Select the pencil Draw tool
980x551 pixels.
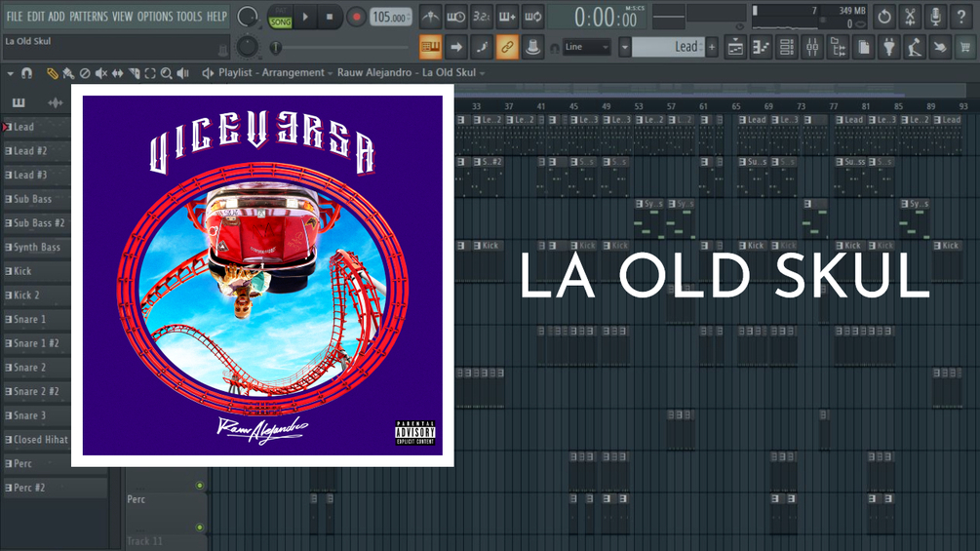pyautogui.click(x=52, y=74)
